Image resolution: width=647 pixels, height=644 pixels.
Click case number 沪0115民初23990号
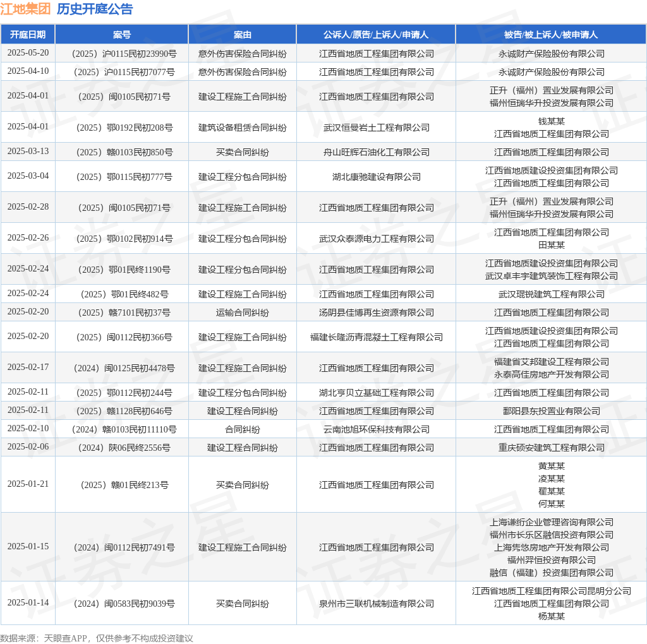[124, 54]
